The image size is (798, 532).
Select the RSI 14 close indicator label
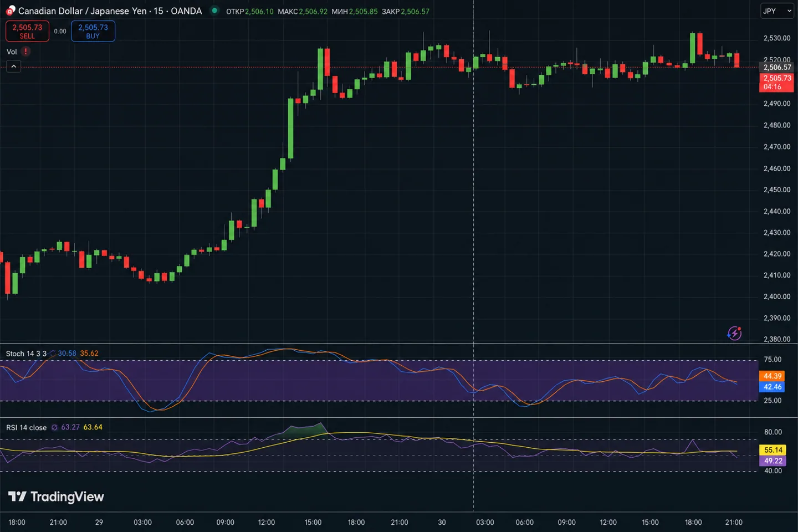pos(26,427)
